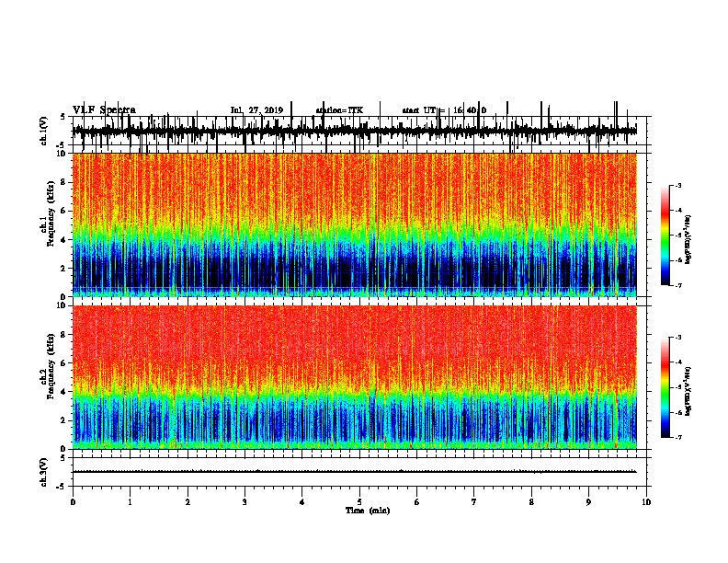
Task: Click the "ch.3(V)" waveform axis label
Action: [43, 472]
